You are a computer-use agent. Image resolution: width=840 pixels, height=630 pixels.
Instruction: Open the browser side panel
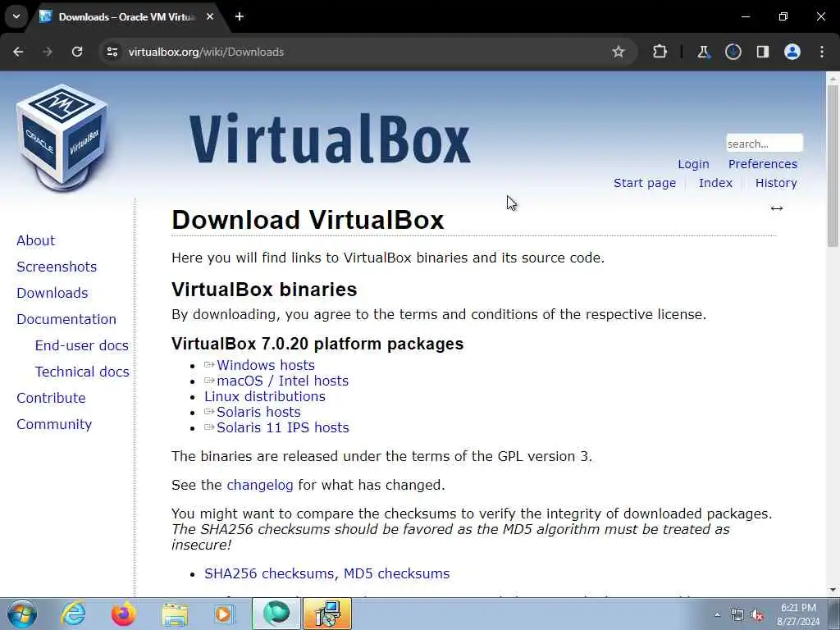[x=762, y=52]
